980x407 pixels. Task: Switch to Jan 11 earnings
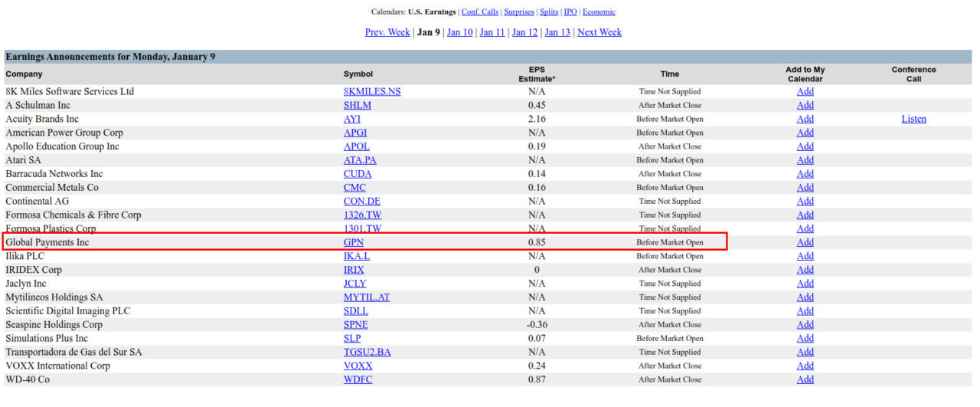point(492,32)
